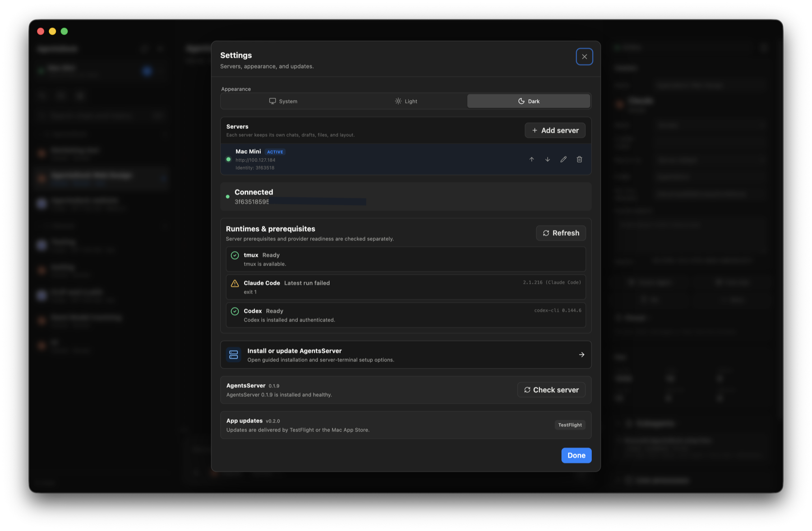
Task: Edit the Mac Mini server with pencil icon
Action: (563, 159)
